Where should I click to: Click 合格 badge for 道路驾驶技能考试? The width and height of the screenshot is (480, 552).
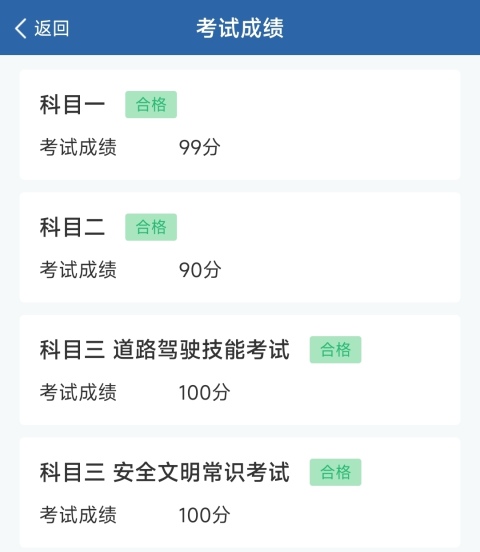coord(336,350)
